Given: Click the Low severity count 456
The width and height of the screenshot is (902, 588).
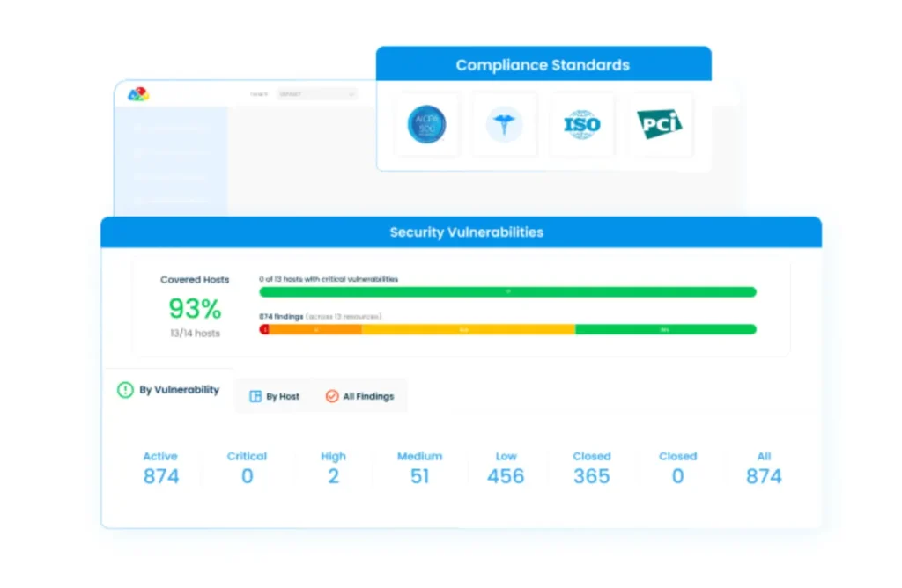Looking at the screenshot, I should [506, 476].
